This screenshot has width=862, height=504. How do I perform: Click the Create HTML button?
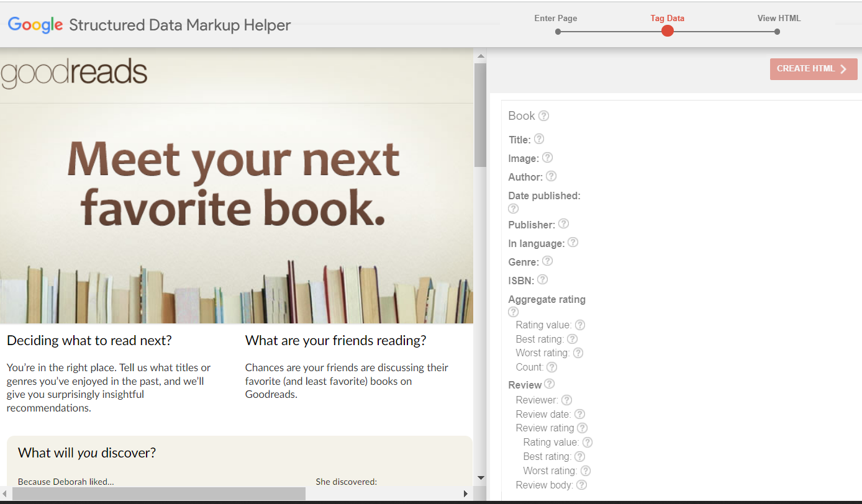[813, 69]
